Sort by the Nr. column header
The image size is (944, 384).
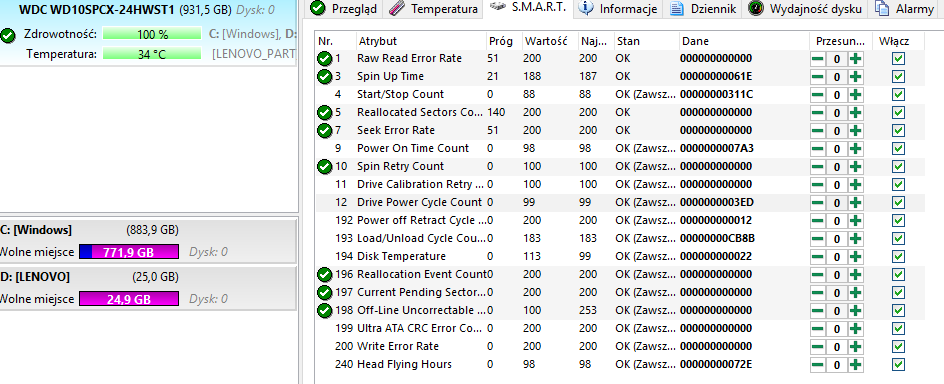point(335,42)
